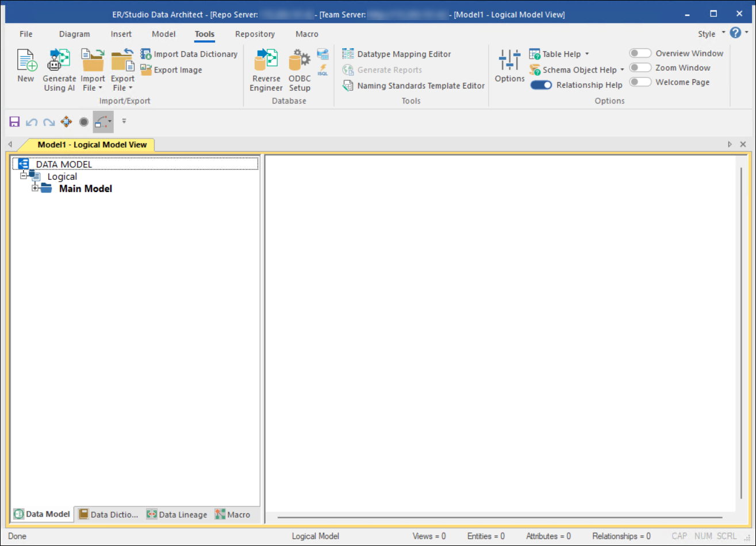Image resolution: width=756 pixels, height=546 pixels.
Task: Expand the Main Model tree node
Action: [35, 188]
